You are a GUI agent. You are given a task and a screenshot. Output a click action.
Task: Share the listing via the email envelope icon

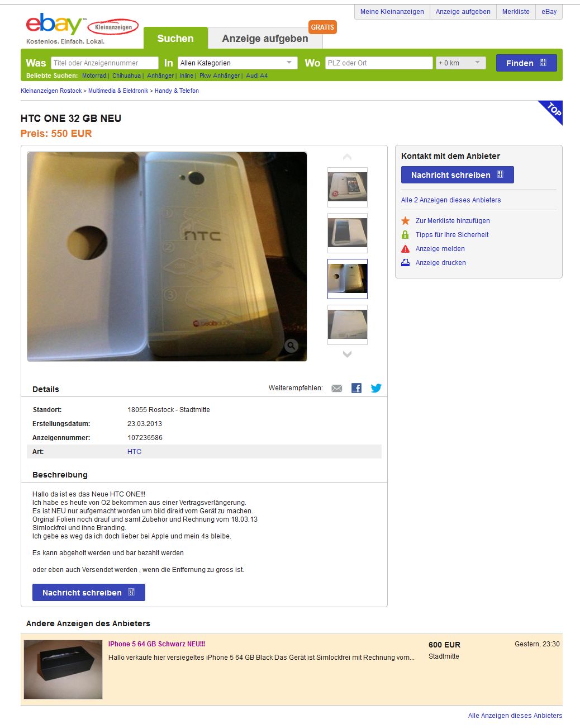coord(336,388)
